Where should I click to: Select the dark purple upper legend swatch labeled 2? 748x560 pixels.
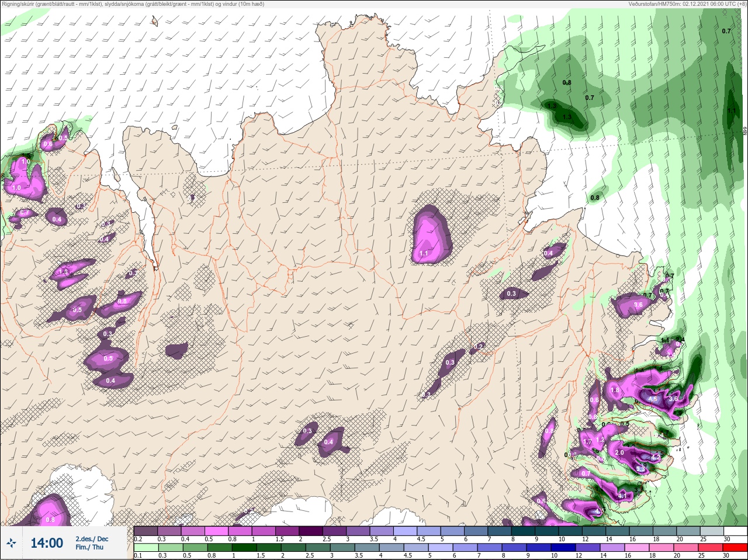tap(310, 531)
